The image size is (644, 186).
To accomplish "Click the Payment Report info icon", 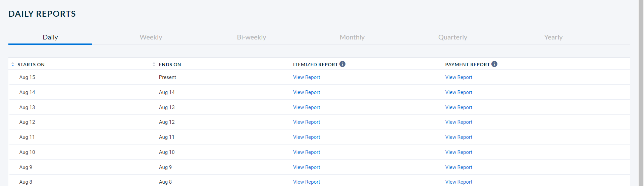I will click(494, 64).
